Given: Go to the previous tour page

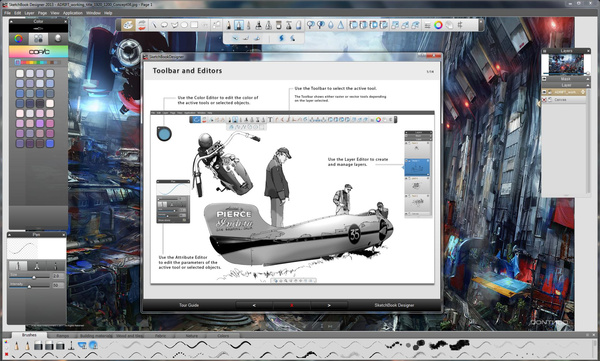Looking at the screenshot, I should pos(254,305).
